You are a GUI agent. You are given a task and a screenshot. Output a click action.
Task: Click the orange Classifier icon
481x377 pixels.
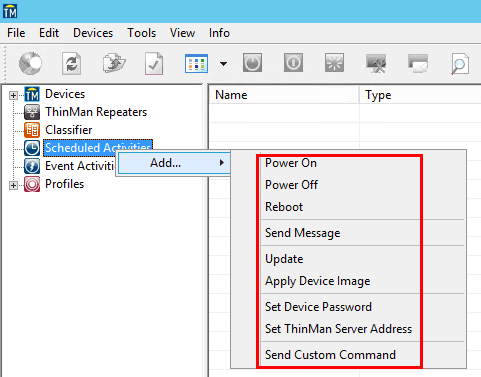point(32,130)
